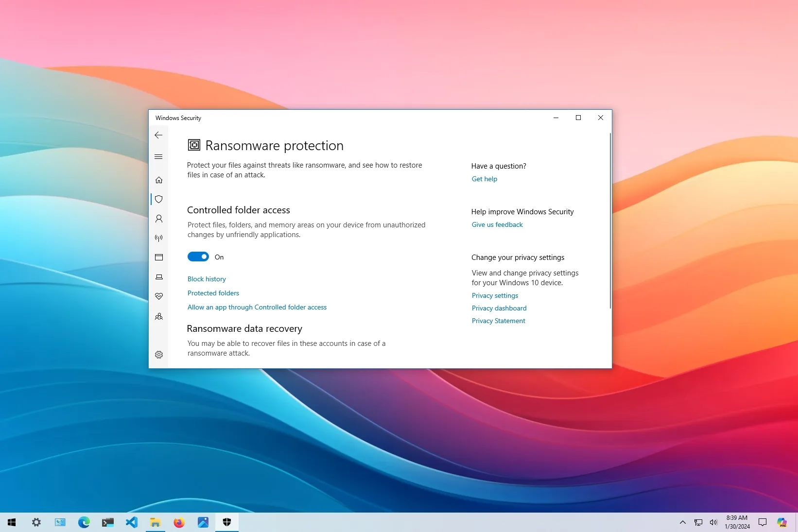The image size is (798, 532).
Task: Open Home page in Windows Security sidebar
Action: [158, 180]
